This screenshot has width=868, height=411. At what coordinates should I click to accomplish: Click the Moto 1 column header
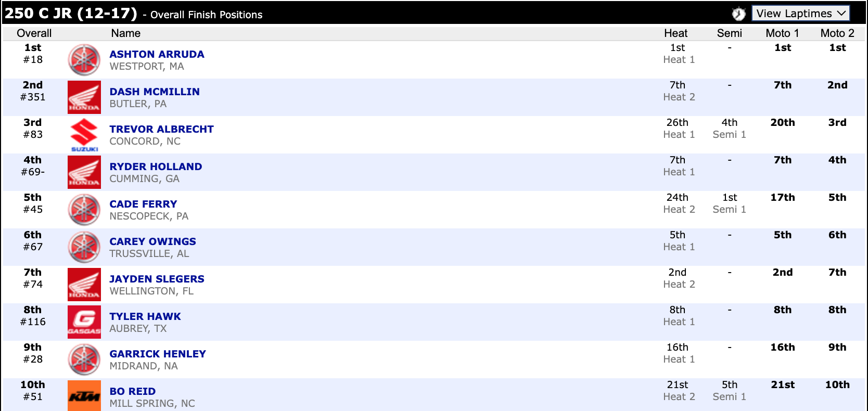[x=782, y=33]
